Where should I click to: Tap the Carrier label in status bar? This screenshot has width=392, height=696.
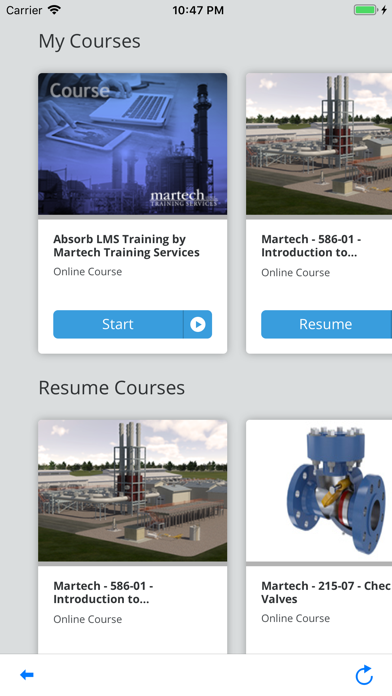point(24,10)
